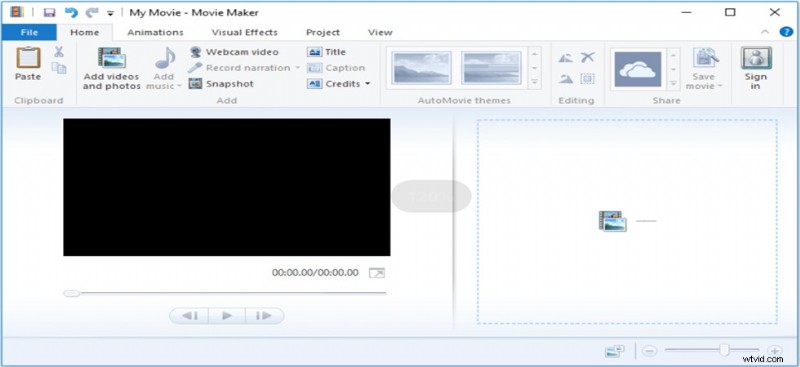
Task: Collapse the ribbon chevron
Action: (765, 32)
